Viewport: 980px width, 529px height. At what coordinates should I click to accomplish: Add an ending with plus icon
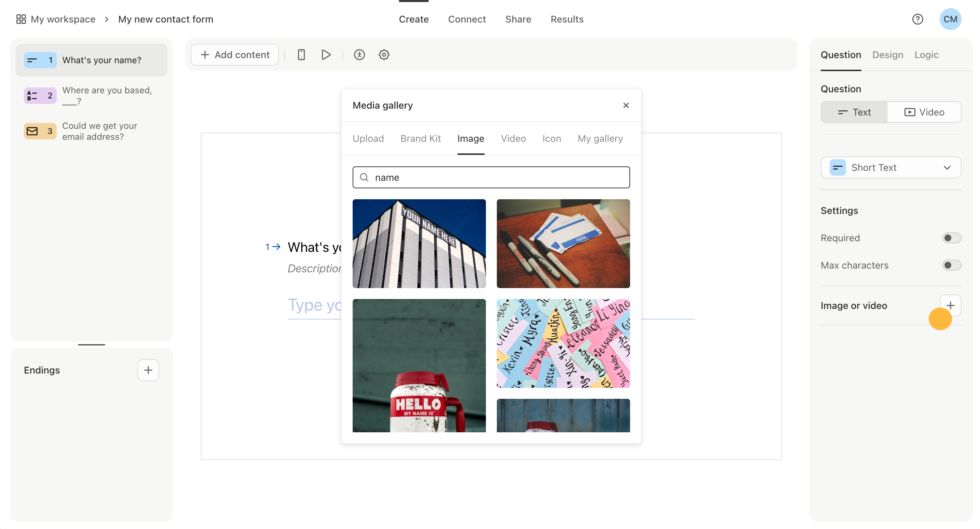point(148,370)
